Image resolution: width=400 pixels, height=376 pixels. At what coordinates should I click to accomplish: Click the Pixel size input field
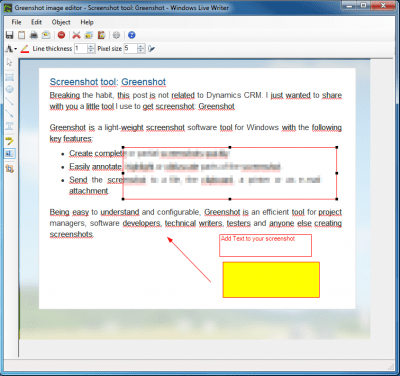point(131,49)
